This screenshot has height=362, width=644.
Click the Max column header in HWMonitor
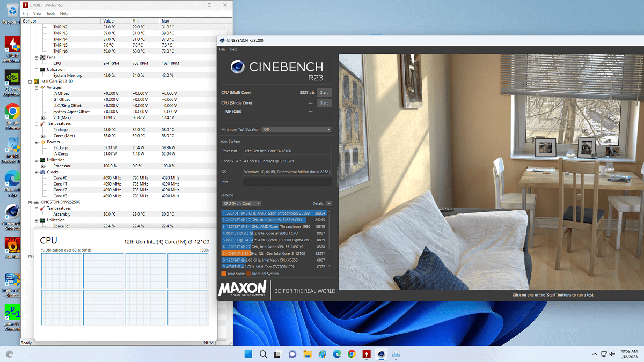coord(174,21)
